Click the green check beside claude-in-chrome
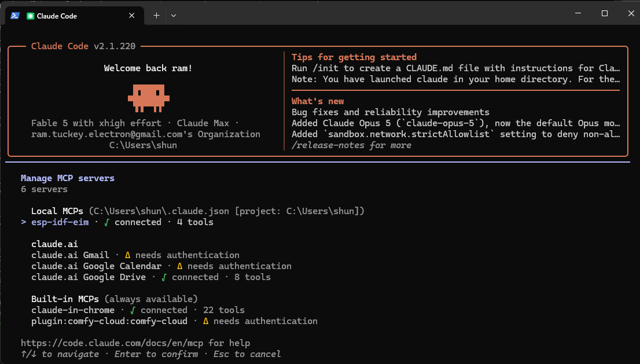 pos(133,311)
